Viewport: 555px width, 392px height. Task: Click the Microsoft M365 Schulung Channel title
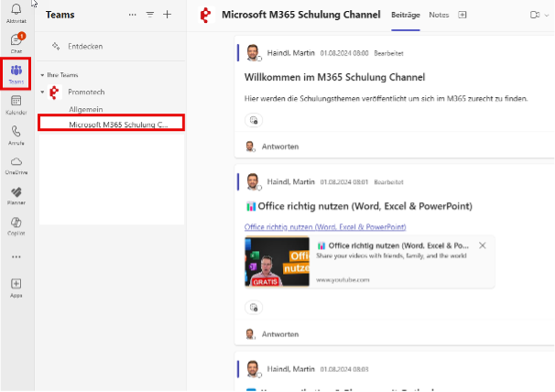point(301,15)
